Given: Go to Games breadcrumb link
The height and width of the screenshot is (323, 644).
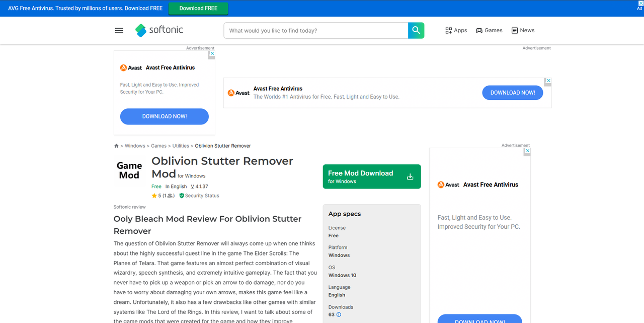Looking at the screenshot, I should click(x=158, y=146).
